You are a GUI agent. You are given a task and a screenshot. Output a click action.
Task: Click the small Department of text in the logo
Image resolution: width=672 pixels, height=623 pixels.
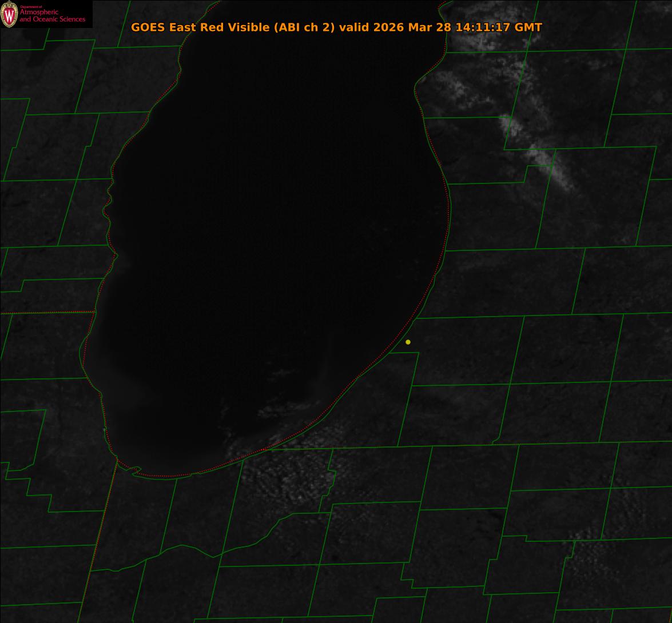click(31, 7)
